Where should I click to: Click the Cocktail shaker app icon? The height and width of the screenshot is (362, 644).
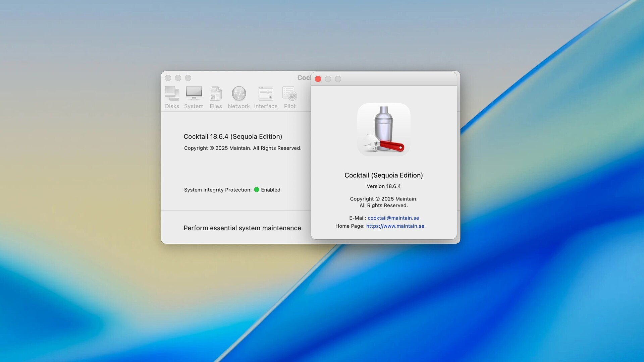click(384, 129)
